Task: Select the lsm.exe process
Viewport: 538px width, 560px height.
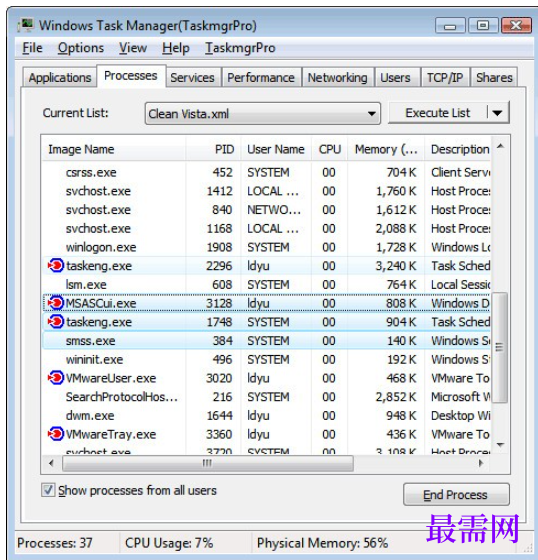Action: click(266, 284)
